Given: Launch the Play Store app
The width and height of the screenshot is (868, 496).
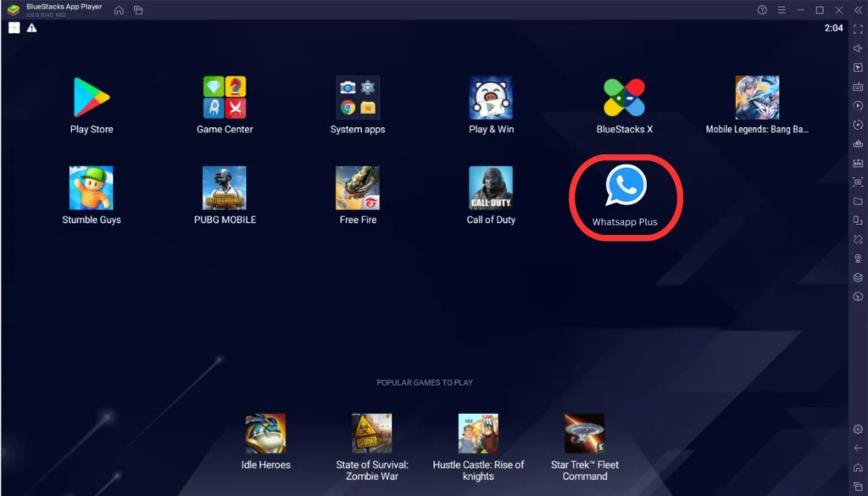Looking at the screenshot, I should point(92,98).
